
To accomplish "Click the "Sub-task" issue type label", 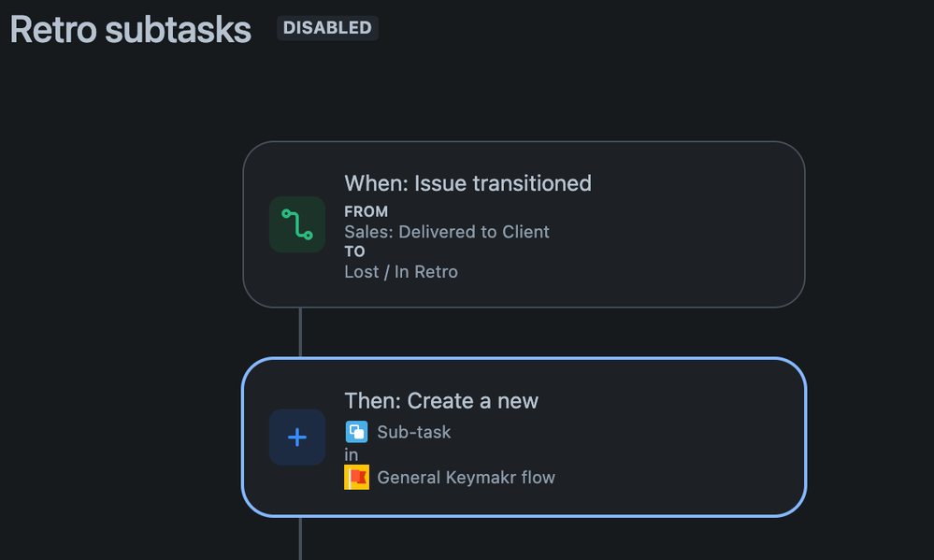I will click(x=414, y=432).
